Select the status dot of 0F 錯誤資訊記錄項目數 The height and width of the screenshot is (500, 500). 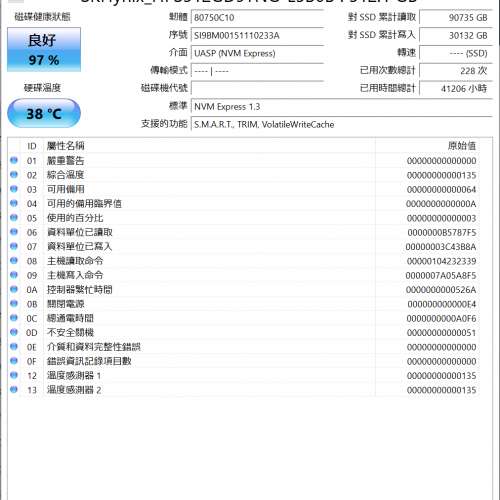[14, 361]
